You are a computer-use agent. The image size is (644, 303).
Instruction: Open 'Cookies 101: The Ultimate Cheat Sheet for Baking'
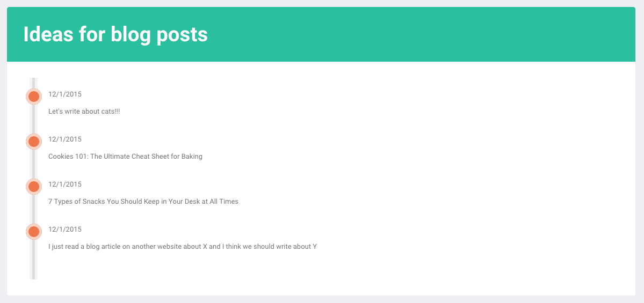click(x=125, y=157)
